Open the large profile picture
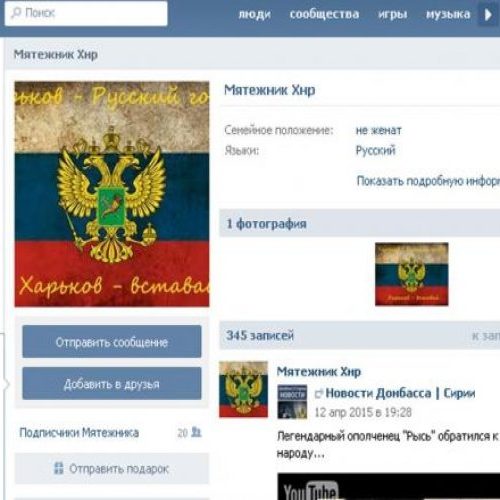Viewport: 500px width, 500px height. [112, 194]
